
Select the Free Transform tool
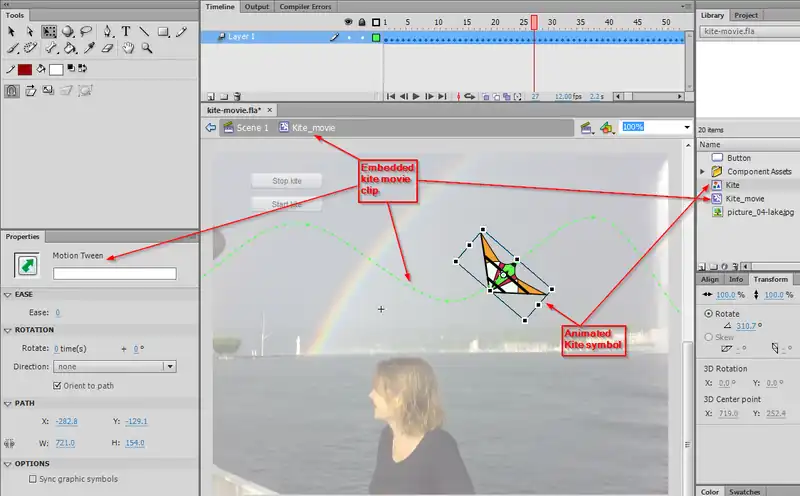pyautogui.click(x=49, y=31)
